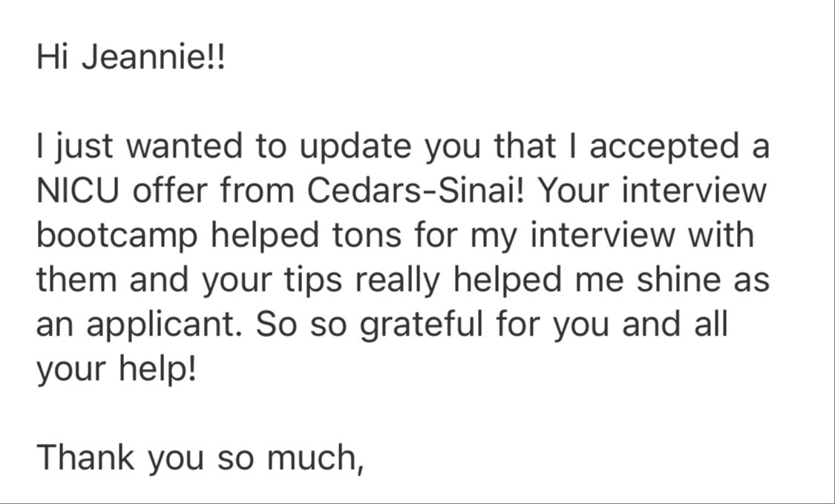The width and height of the screenshot is (835, 504).
Task: Click the word "Your" after Cedars-Sinai
Action: [x=574, y=191]
